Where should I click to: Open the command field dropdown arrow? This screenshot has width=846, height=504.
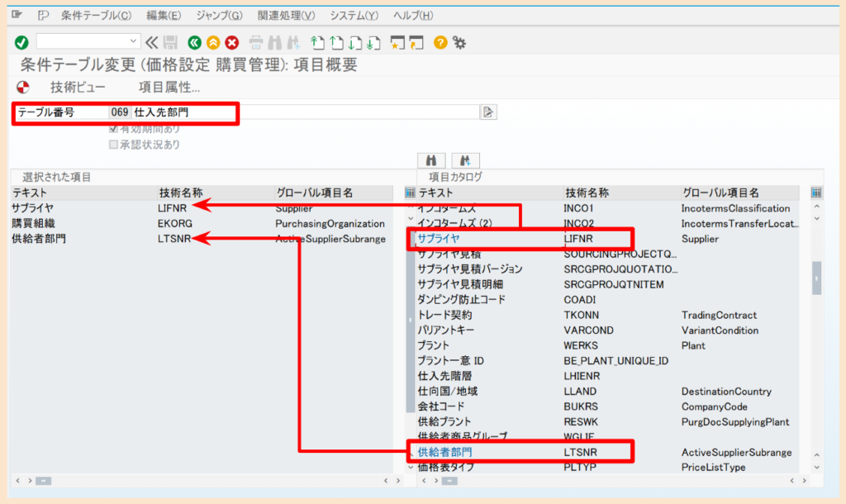point(133,41)
